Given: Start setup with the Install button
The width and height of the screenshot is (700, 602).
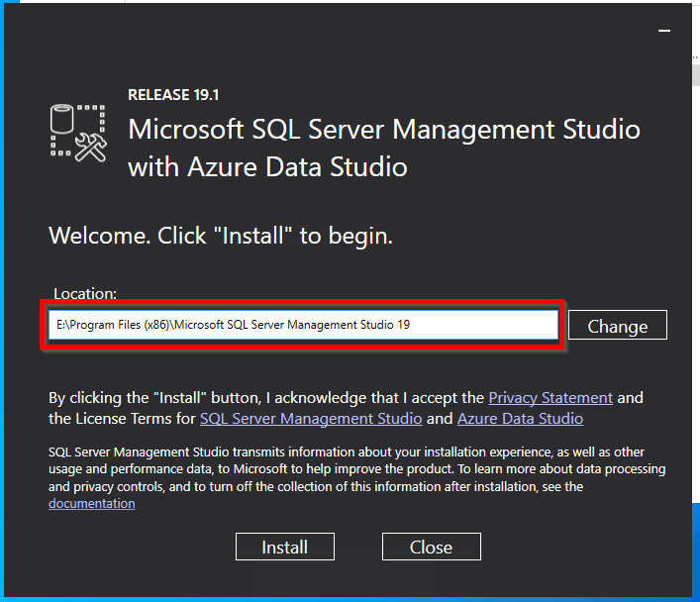Looking at the screenshot, I should (285, 547).
